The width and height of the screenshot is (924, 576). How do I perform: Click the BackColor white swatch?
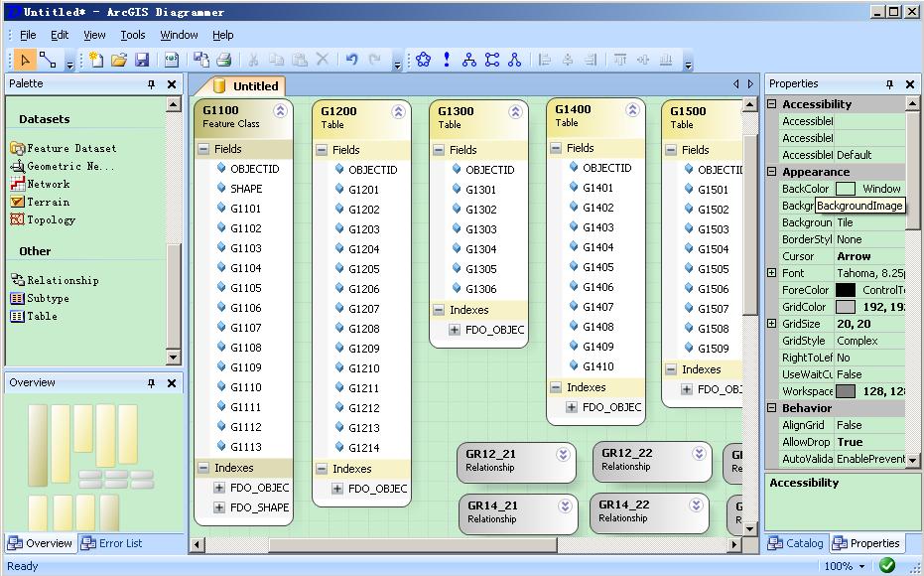coord(846,189)
